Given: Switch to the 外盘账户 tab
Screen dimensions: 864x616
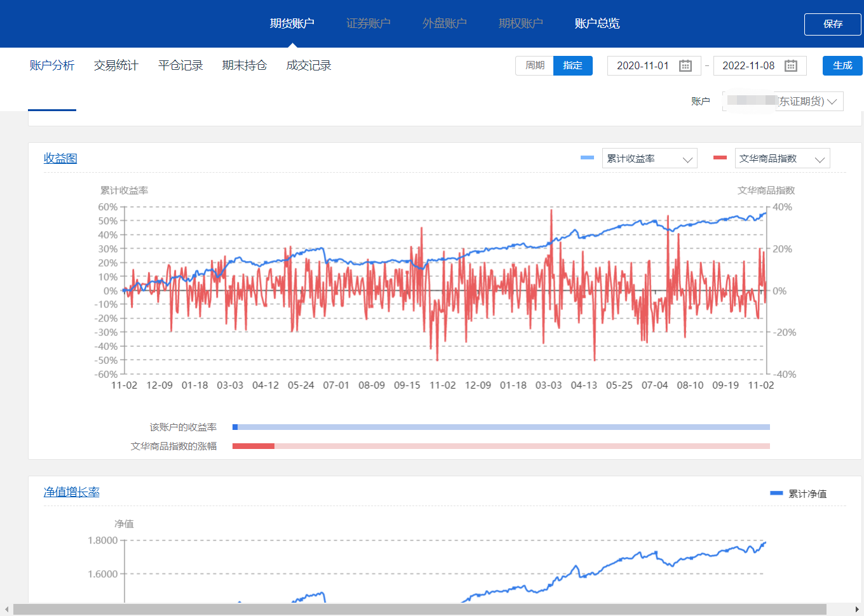Looking at the screenshot, I should tap(444, 23).
